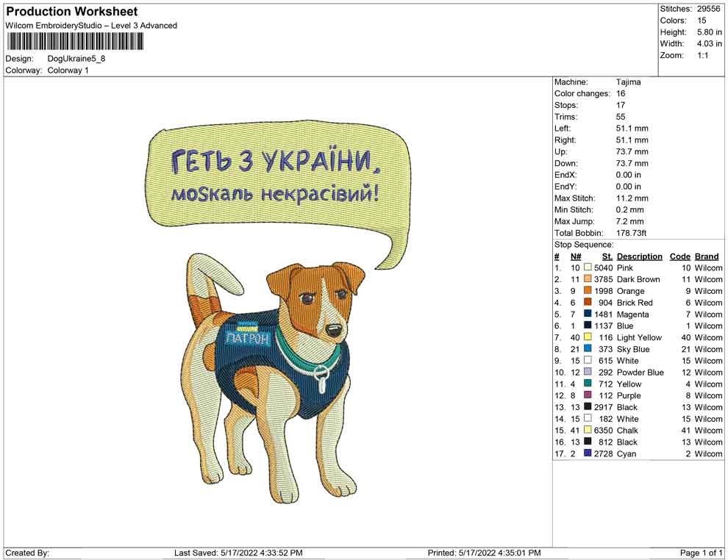
Task: Click 'Printed: 5/17/2022 4:35:01 PM' footer
Action: point(484,553)
